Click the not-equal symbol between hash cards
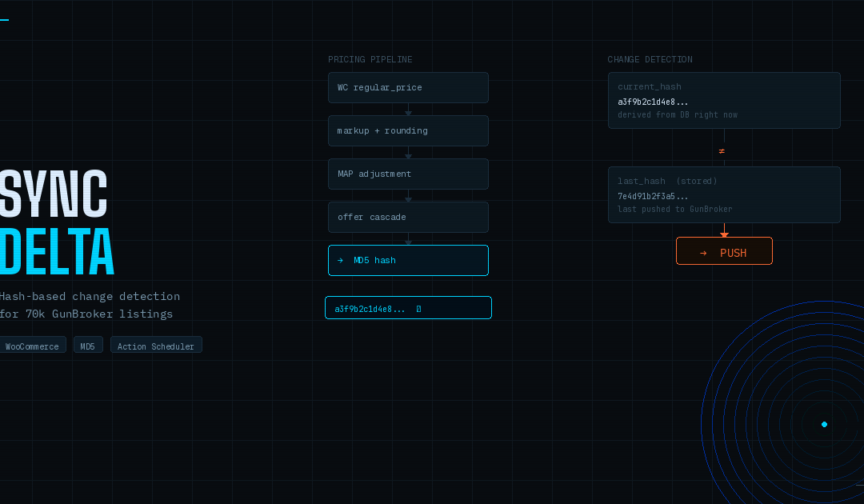 722,150
